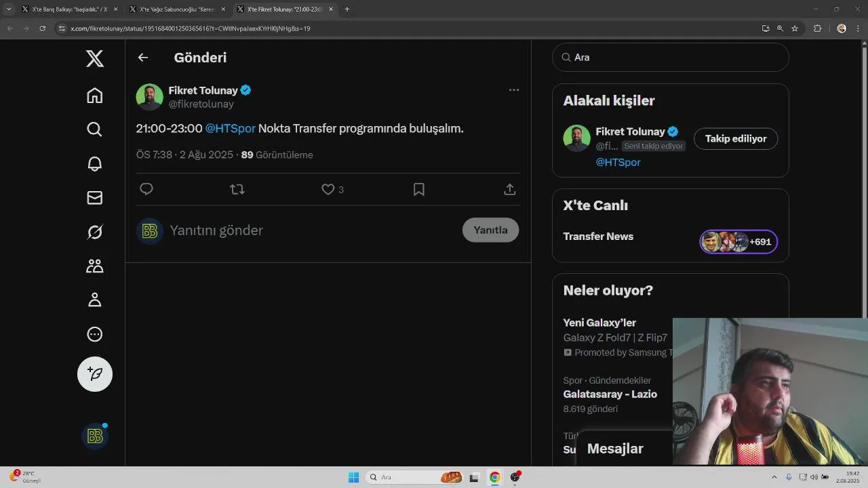Compose a new post with feather button
Screen dimensions: 868x488
(x=95, y=374)
